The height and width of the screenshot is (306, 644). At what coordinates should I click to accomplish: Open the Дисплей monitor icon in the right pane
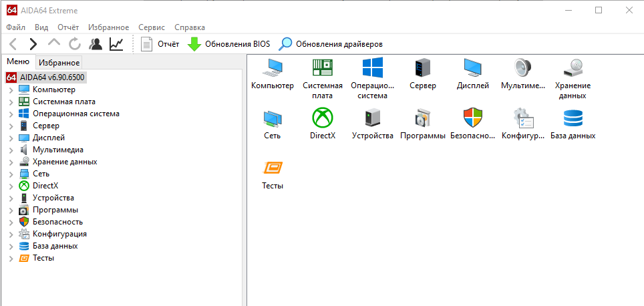pyautogui.click(x=473, y=67)
